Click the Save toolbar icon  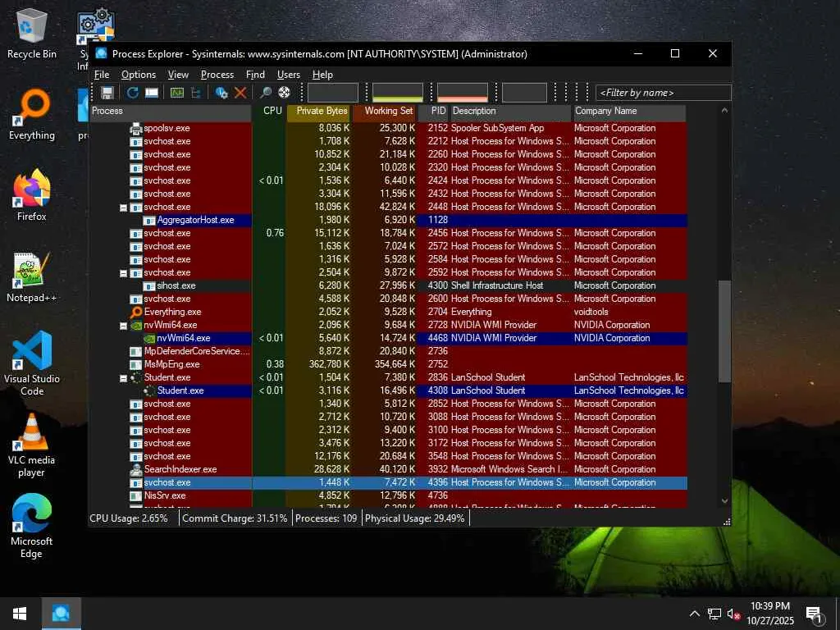point(107,93)
